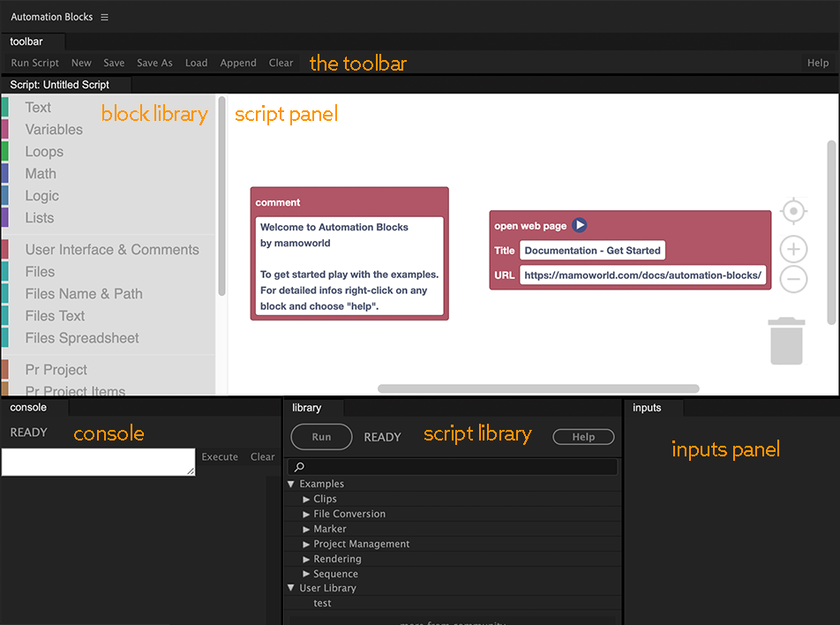Open the Loops block category
The width and height of the screenshot is (840, 625).
[x=44, y=152]
